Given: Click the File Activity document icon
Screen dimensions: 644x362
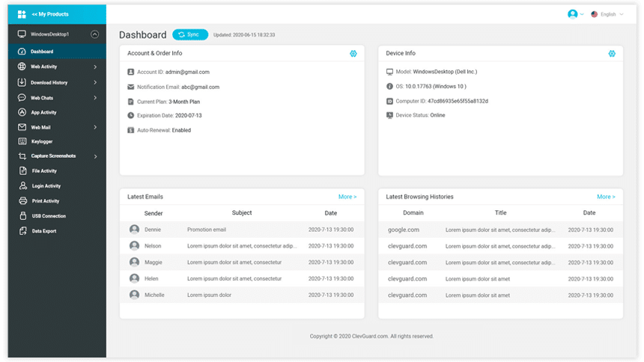Looking at the screenshot, I should [23, 171].
